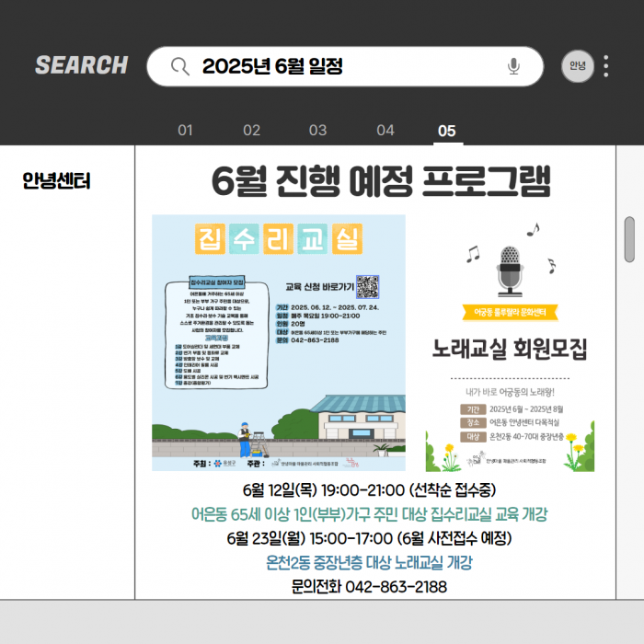The width and height of the screenshot is (644, 644).
Task: Switch to tab 02
Action: (x=251, y=131)
